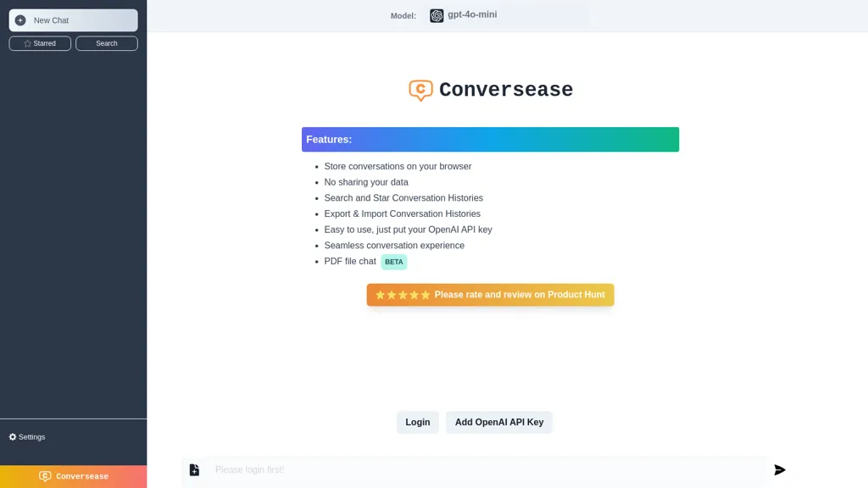868x488 pixels.
Task: Click the Features header bar
Action: pyautogui.click(x=490, y=140)
